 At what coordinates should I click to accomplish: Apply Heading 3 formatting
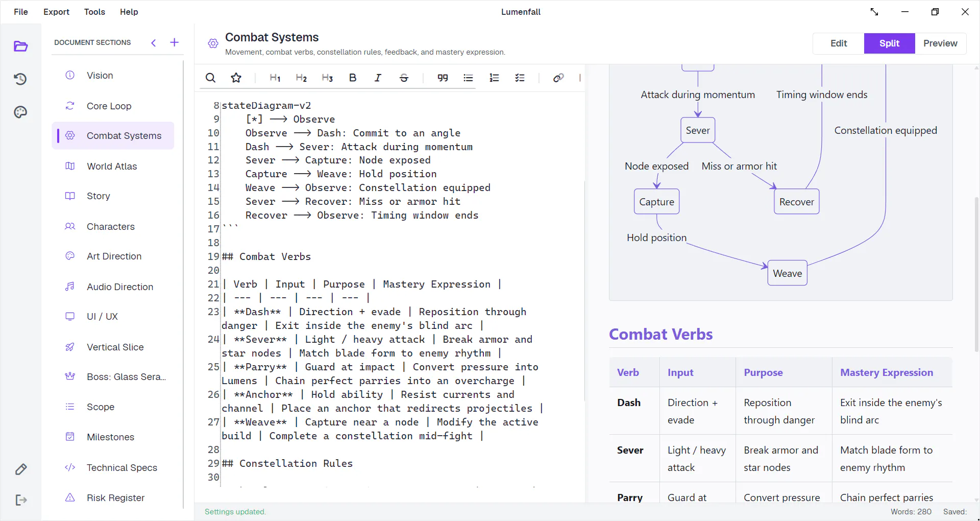(x=327, y=78)
